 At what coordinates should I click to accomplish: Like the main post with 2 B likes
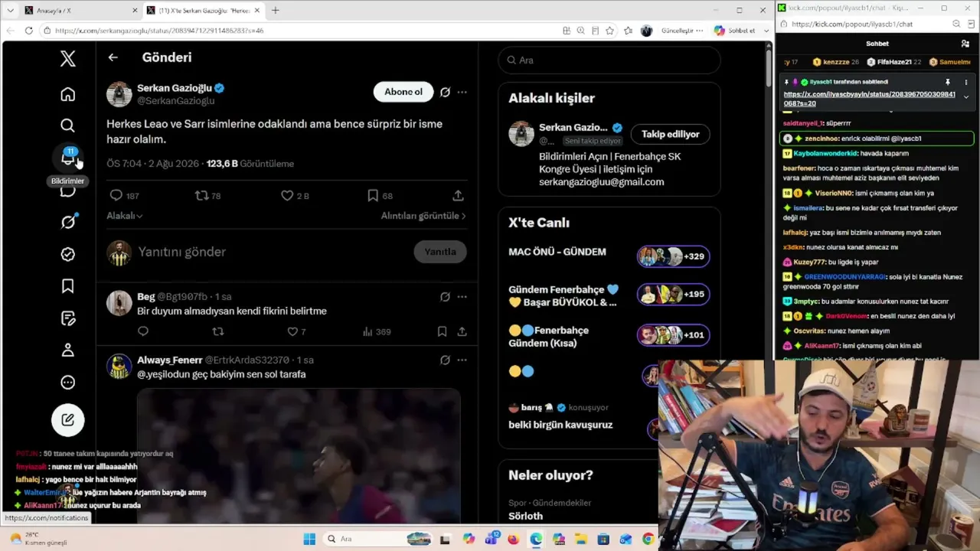pos(287,196)
